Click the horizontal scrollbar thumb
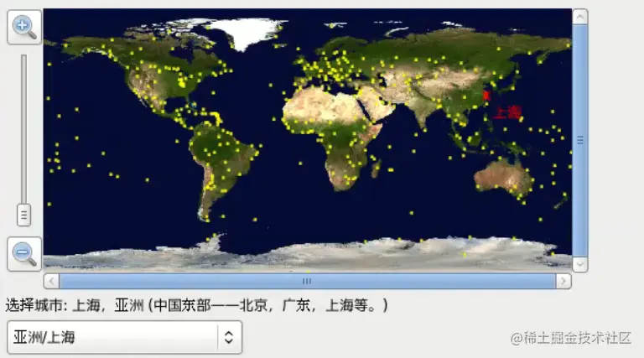Image resolution: width=644 pixels, height=358 pixels. click(x=307, y=281)
